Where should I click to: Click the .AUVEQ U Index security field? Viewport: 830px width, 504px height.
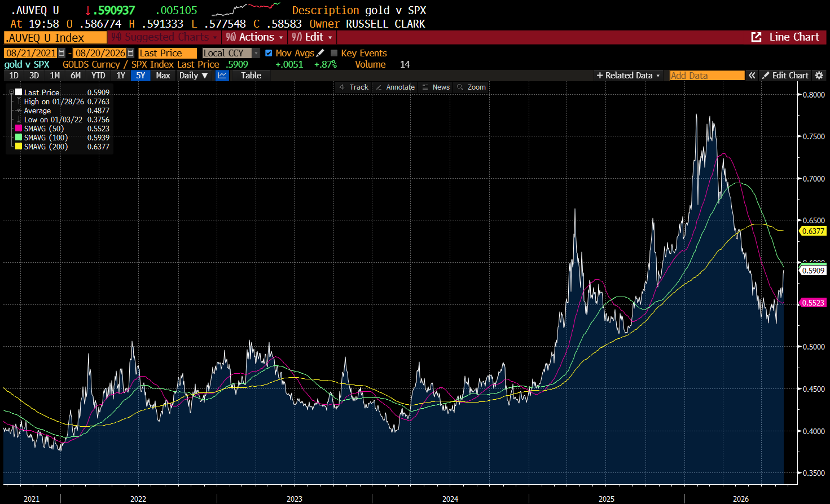(x=55, y=38)
